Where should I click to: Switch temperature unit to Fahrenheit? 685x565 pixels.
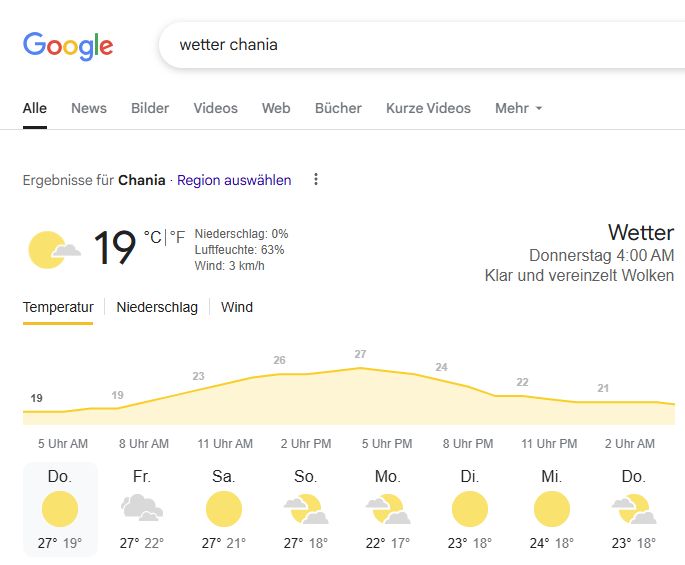177,237
